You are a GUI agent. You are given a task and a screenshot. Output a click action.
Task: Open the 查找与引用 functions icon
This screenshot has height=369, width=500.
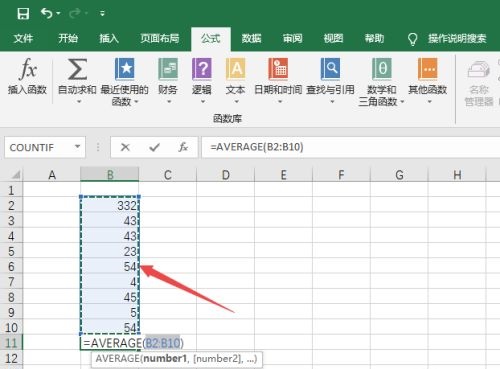330,69
